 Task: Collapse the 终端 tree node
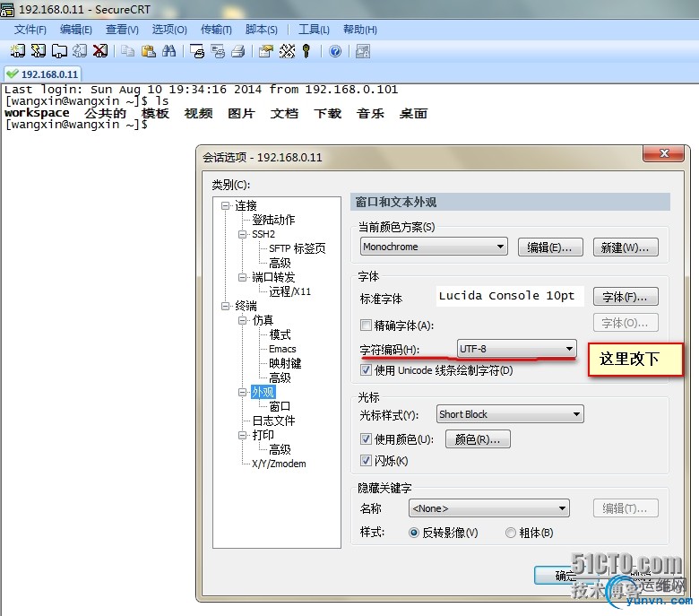tap(226, 306)
